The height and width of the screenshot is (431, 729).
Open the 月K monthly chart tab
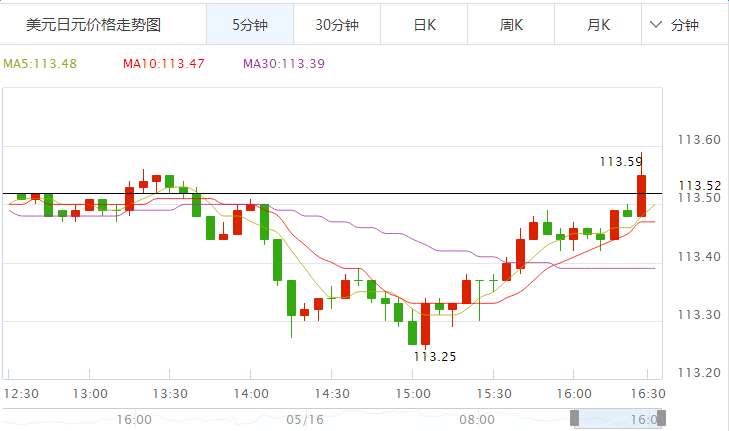pyautogui.click(x=598, y=25)
